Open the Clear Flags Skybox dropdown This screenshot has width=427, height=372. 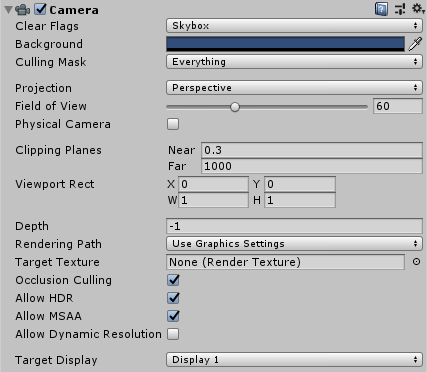[294, 26]
